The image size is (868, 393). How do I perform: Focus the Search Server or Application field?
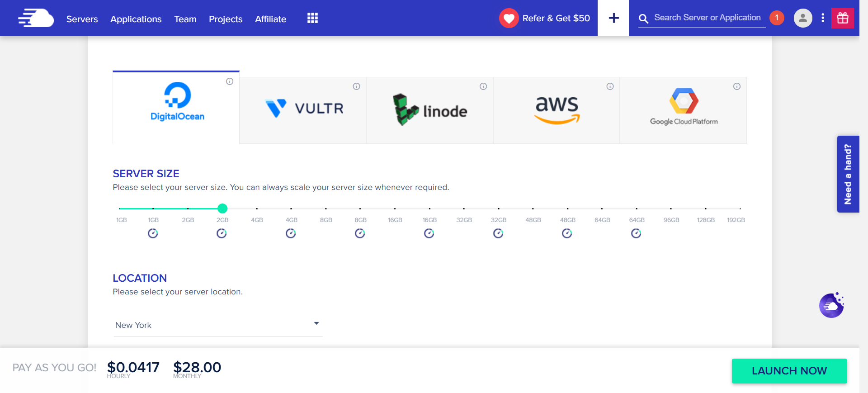coord(707,18)
